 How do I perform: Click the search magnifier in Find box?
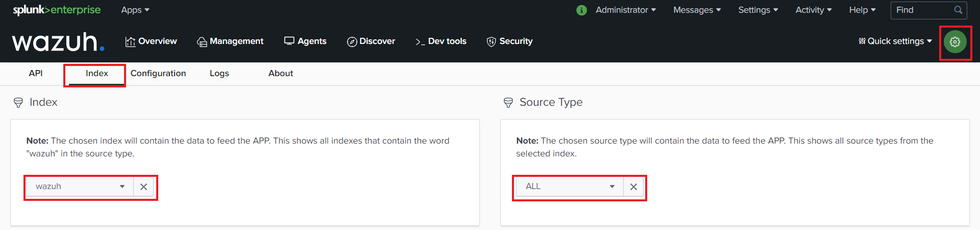[x=958, y=10]
